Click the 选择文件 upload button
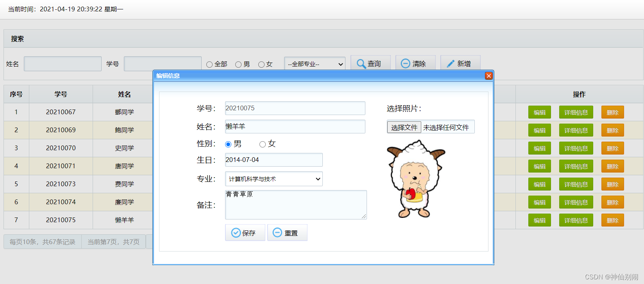Image resolution: width=644 pixels, height=284 pixels. 404,127
